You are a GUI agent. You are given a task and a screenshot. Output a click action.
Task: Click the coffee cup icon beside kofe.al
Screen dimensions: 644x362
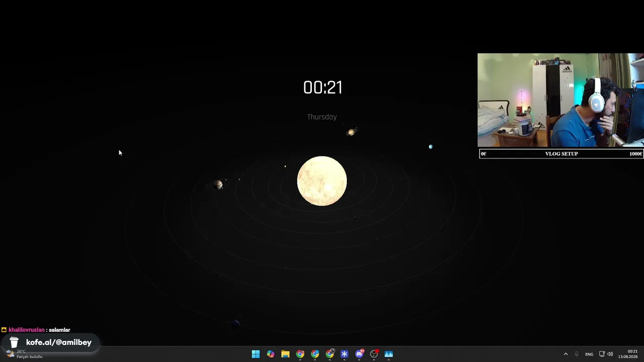coord(14,342)
